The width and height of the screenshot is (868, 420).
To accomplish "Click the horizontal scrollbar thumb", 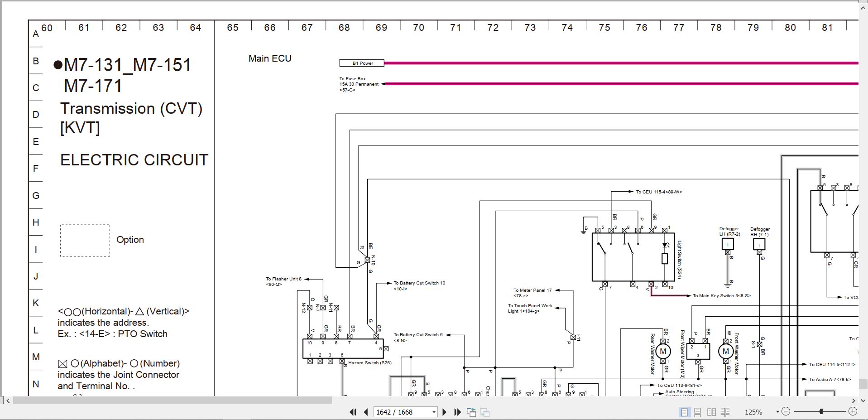I will coord(173,401).
